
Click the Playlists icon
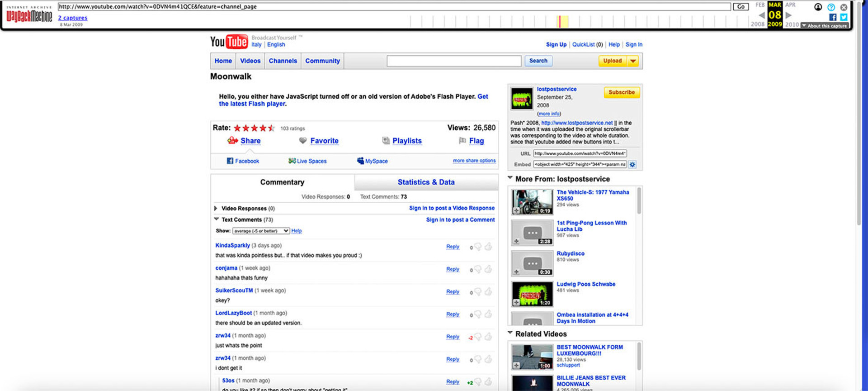[x=386, y=141]
